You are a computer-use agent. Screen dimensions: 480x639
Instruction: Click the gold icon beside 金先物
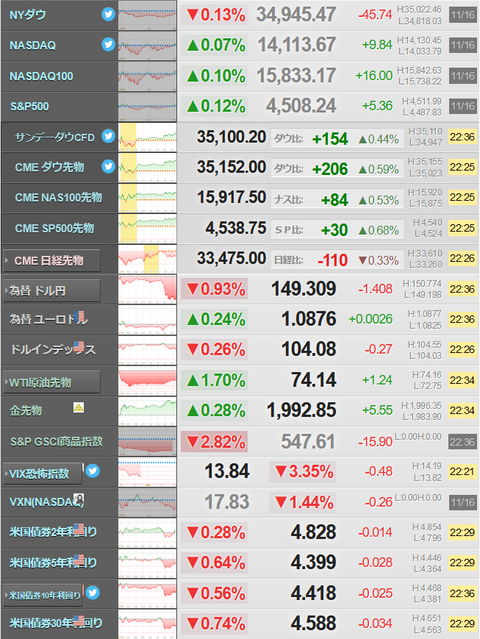coord(79,407)
